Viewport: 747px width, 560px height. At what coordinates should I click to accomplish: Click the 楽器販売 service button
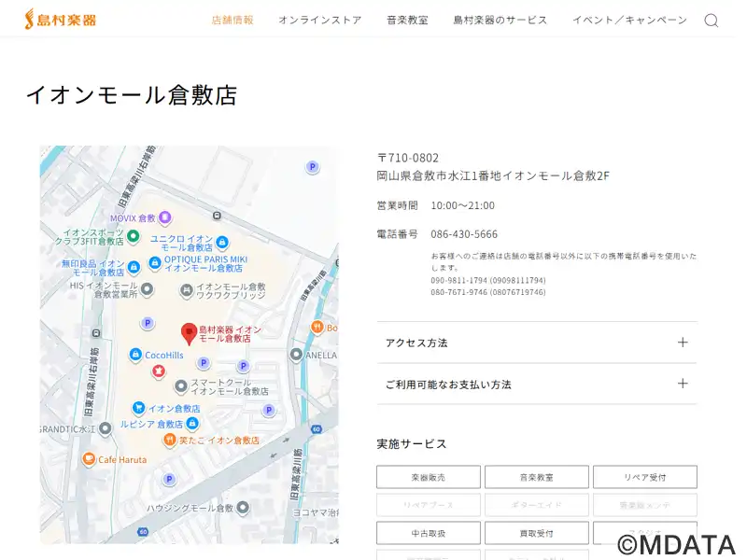coord(429,477)
